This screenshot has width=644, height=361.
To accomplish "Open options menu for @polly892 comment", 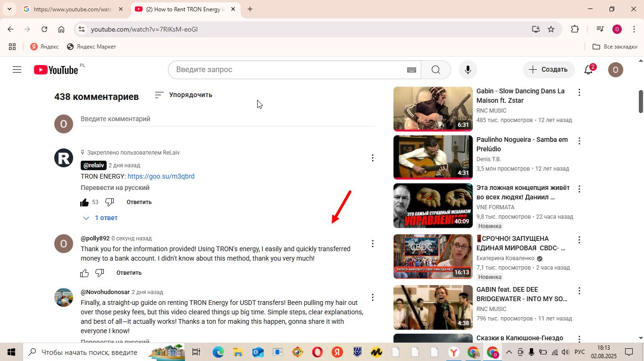I will coord(372,244).
